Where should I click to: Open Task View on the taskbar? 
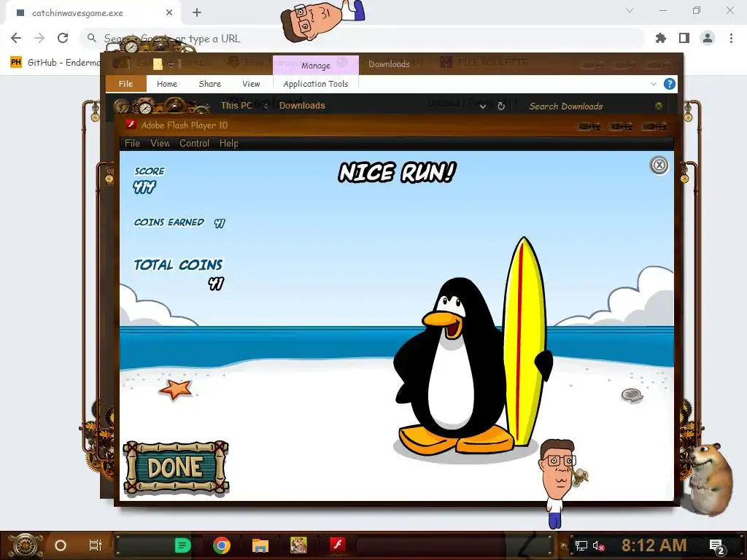[96, 545]
